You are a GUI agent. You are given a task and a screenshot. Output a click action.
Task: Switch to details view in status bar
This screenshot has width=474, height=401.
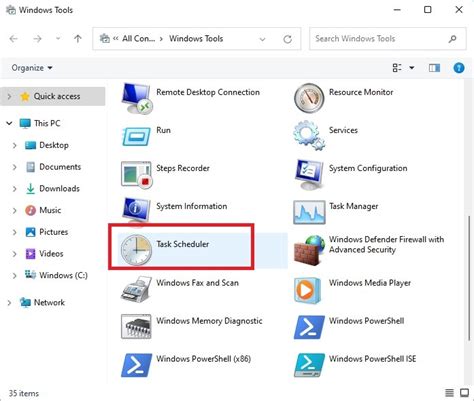tap(449, 393)
